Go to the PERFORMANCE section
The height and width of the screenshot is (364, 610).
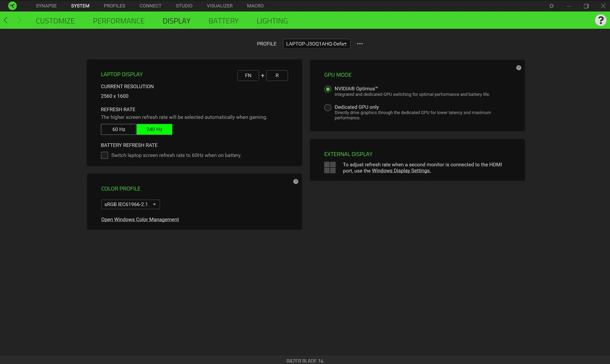point(118,21)
